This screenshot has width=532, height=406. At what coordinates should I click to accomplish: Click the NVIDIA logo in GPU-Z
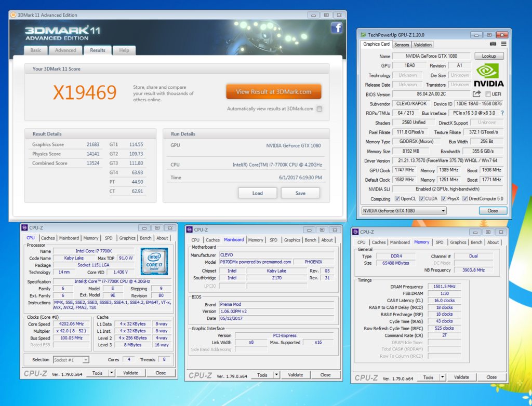pos(488,75)
